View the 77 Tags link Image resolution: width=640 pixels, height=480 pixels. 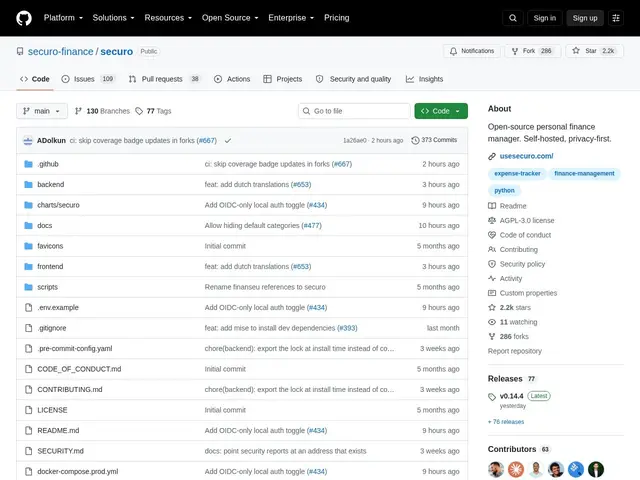(153, 111)
